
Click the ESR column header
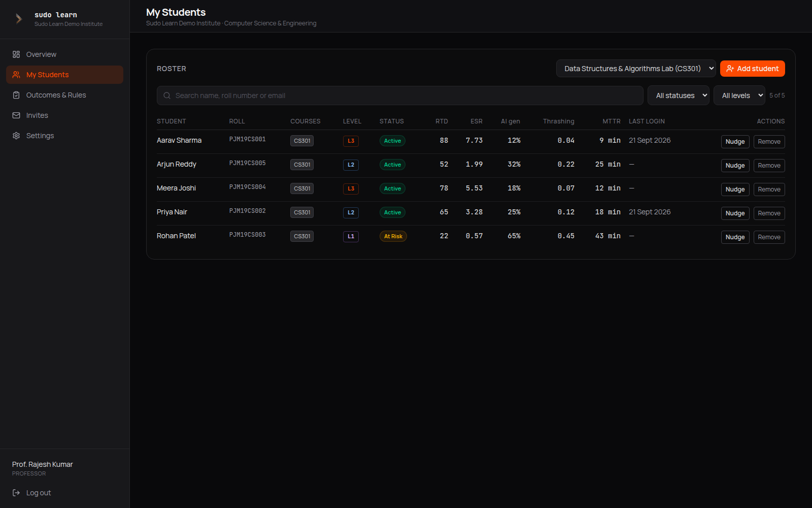coord(476,121)
